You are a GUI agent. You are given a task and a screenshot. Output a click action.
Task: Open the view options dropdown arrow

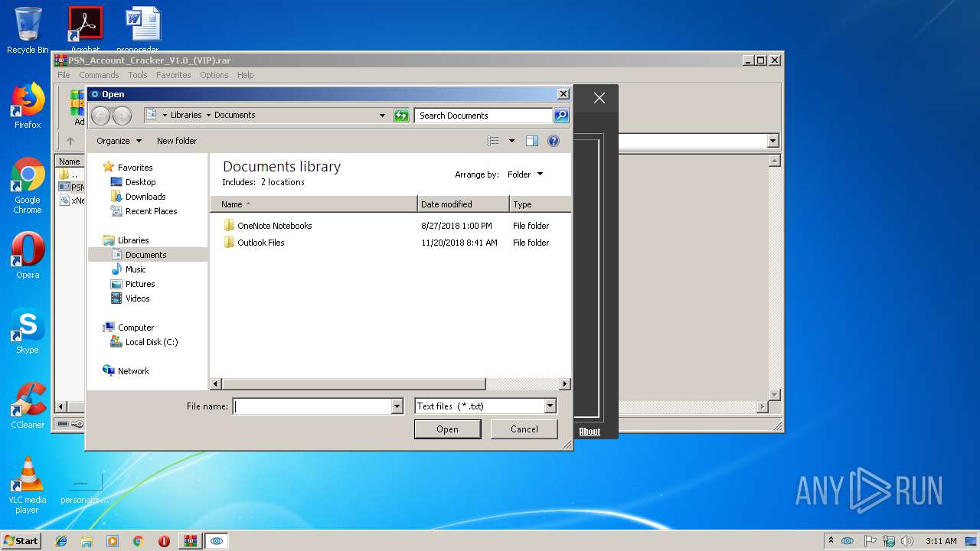click(x=511, y=141)
